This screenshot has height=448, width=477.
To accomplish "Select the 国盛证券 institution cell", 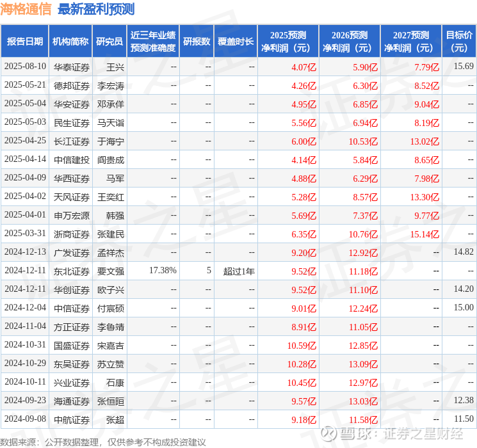I will point(72,346).
